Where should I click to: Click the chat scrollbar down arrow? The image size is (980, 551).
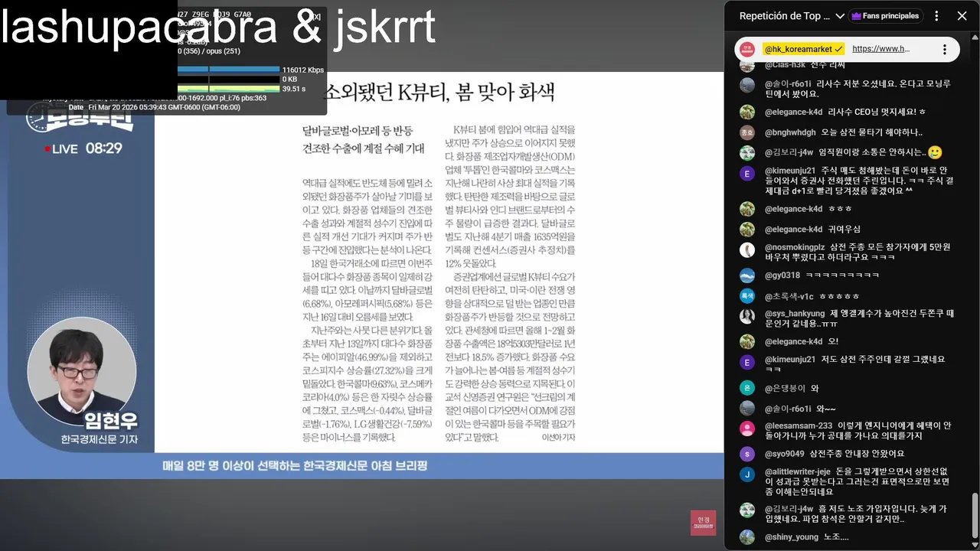coord(975,544)
